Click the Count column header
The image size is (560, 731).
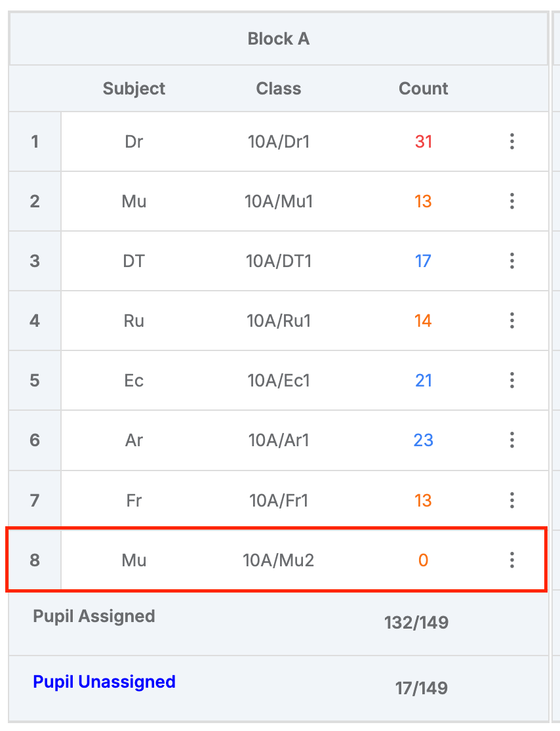pyautogui.click(x=423, y=89)
